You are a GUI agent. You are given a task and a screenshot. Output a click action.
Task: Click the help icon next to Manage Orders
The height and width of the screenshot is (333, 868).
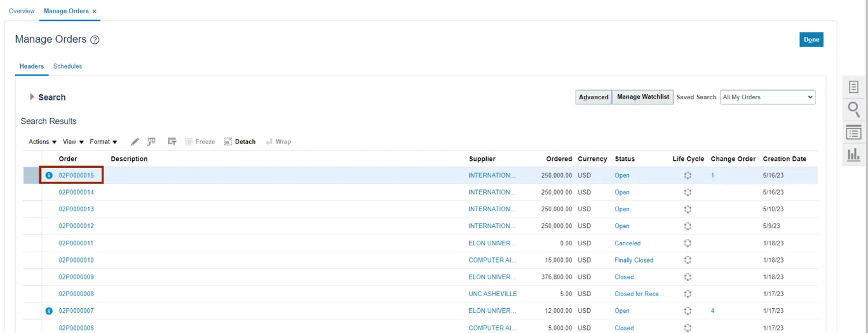pyautogui.click(x=95, y=40)
